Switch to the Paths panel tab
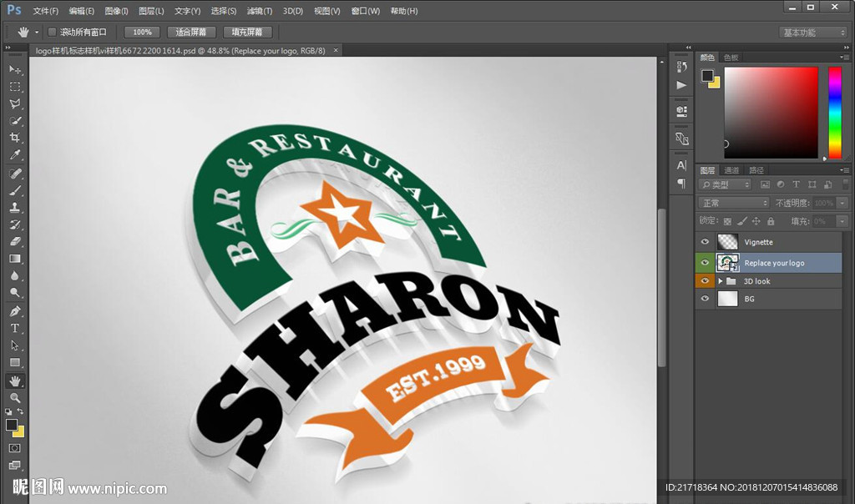Viewport: 855px width, 504px height. (x=756, y=170)
